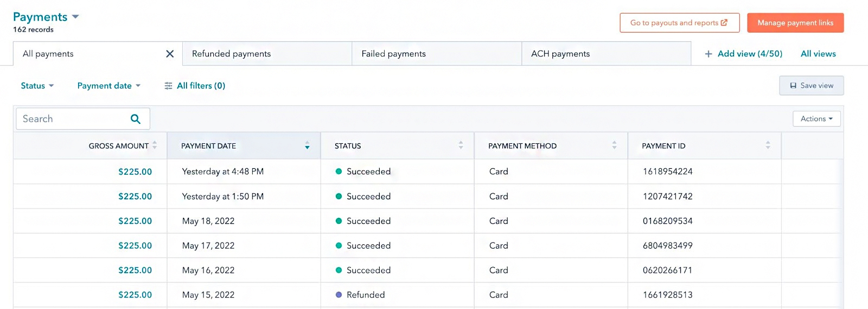The height and width of the screenshot is (309, 868).
Task: Open the Payments object dropdown
Action: click(46, 17)
